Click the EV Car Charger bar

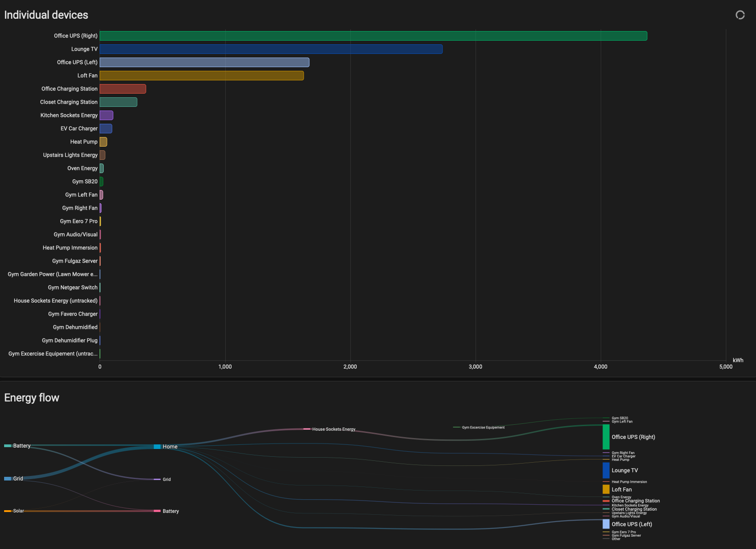point(106,128)
